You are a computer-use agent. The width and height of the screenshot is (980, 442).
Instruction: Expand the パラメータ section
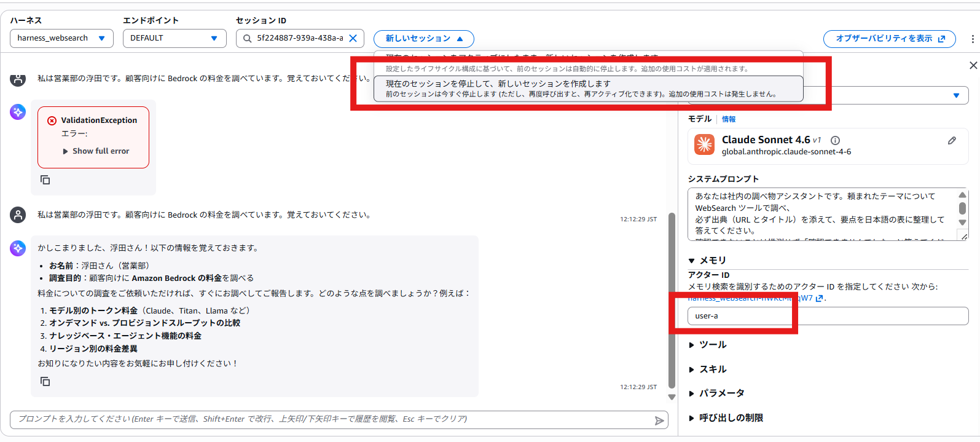pyautogui.click(x=716, y=393)
